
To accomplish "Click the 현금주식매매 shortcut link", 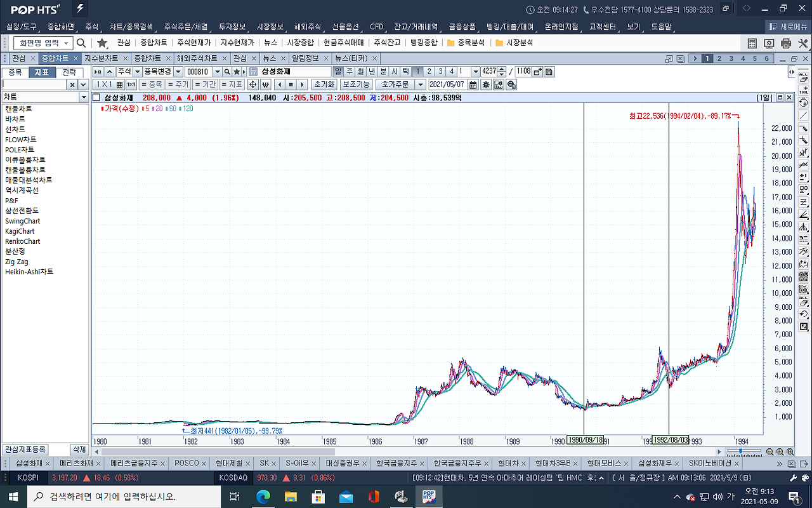I will 343,43.
